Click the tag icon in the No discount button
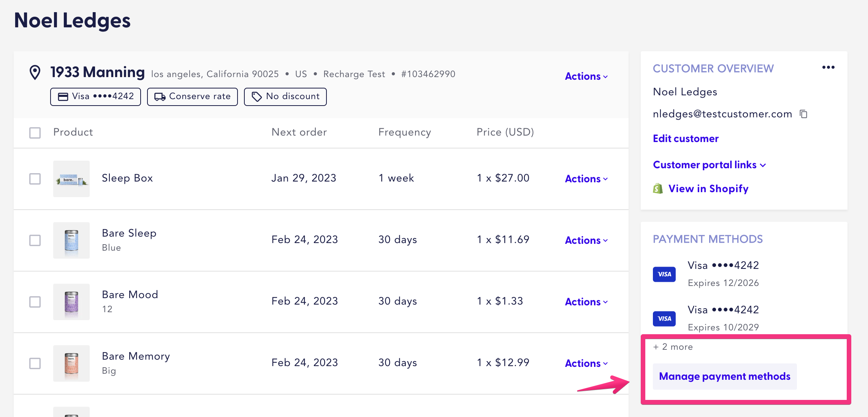868x417 pixels. tap(257, 97)
